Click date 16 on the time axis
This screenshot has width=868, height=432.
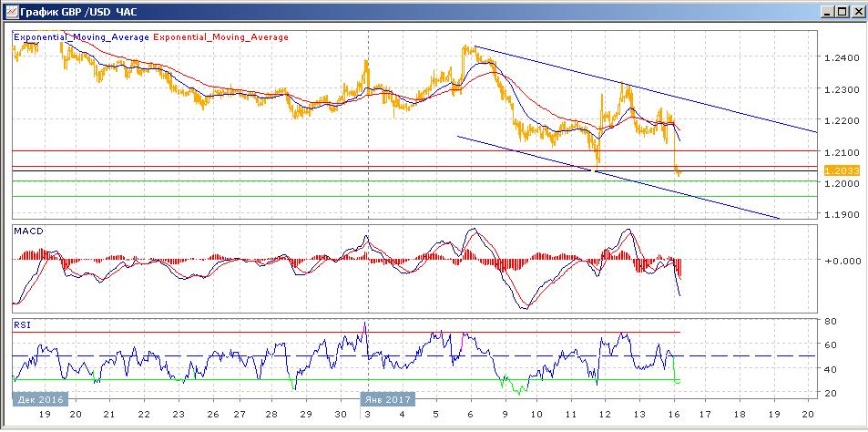(674, 414)
